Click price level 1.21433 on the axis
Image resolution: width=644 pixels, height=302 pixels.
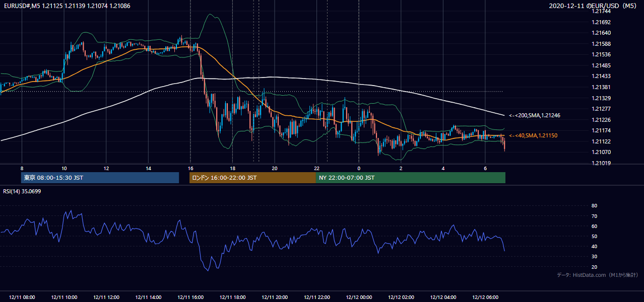tap(602, 76)
